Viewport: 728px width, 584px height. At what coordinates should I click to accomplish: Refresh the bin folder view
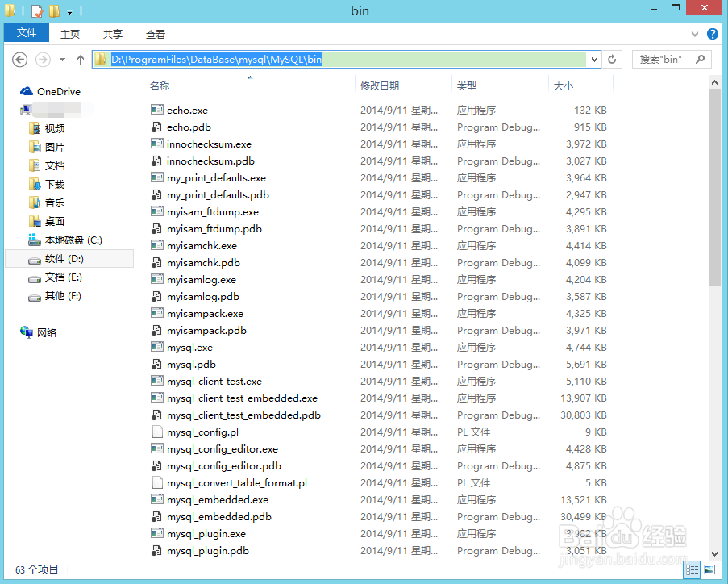click(x=612, y=60)
